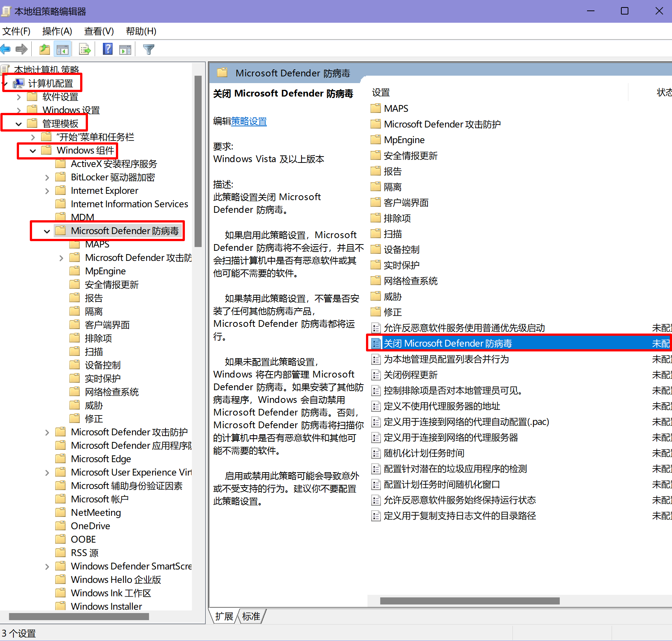This screenshot has height=641, width=672.
Task: Expand the Microsoft User Experience Virtualization node
Action: point(47,473)
